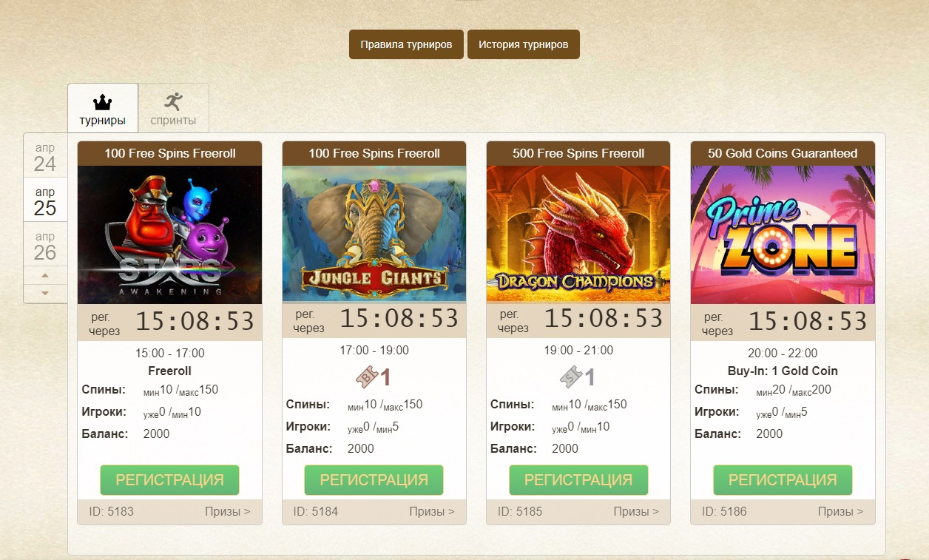The width and height of the screenshot is (929, 560).
Task: View prizes for tournament ID 5183
Action: point(227,511)
